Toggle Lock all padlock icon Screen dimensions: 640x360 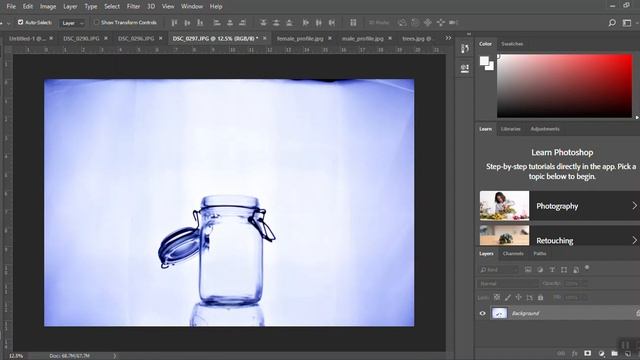click(540, 298)
